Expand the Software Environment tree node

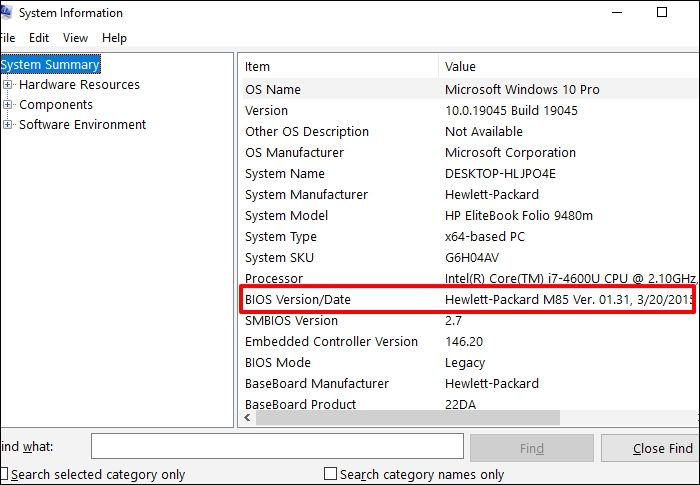[8, 125]
